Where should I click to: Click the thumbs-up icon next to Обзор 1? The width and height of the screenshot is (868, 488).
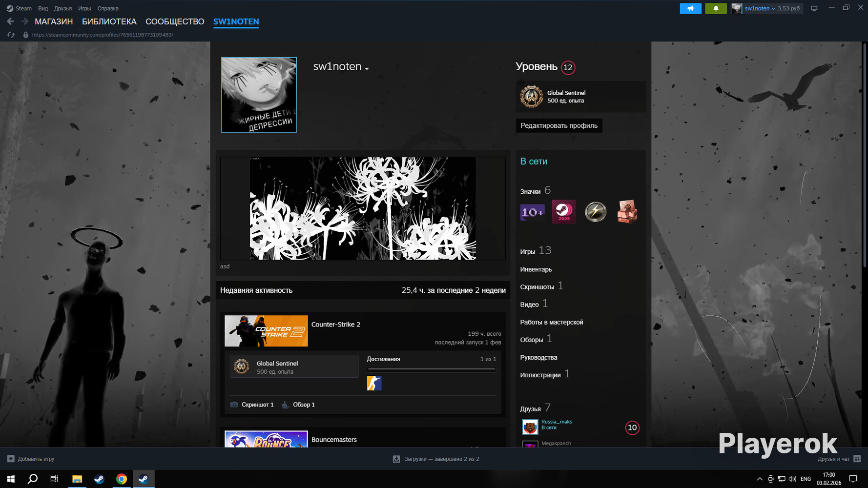tap(285, 405)
